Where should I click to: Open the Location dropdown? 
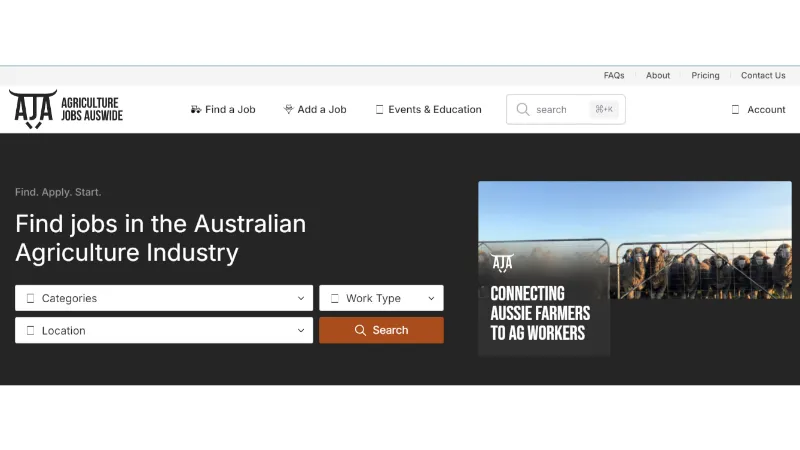point(164,331)
